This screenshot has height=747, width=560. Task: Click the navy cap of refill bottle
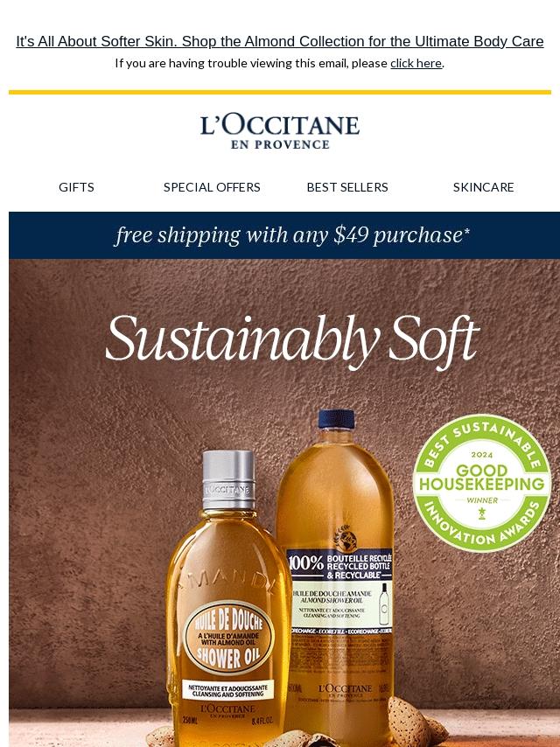click(x=337, y=419)
